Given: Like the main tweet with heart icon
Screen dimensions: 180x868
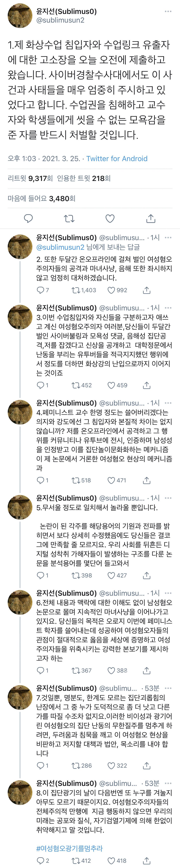Looking at the screenshot, I should click(x=110, y=218).
